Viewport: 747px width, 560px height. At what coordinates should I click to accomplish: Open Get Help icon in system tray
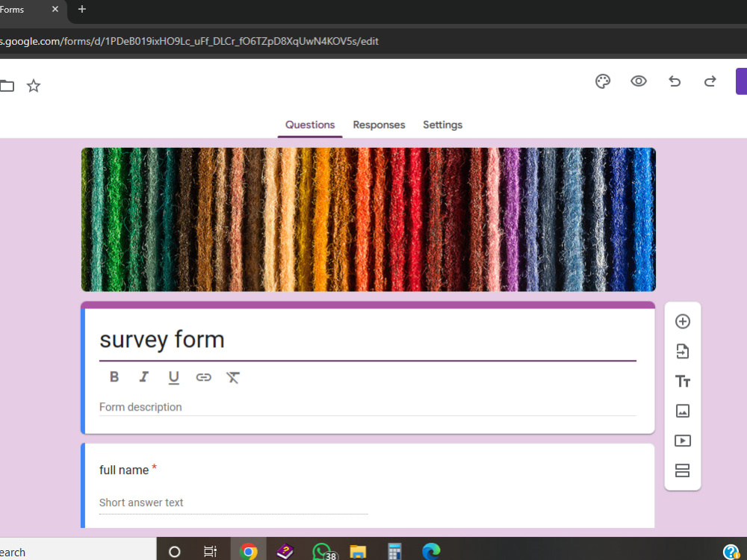(x=731, y=552)
